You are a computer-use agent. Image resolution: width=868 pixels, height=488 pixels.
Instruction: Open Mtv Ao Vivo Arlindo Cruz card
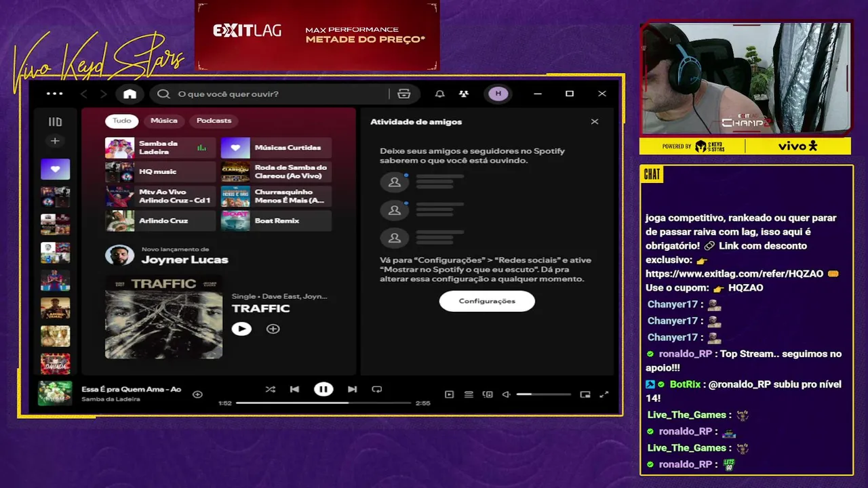(x=160, y=197)
